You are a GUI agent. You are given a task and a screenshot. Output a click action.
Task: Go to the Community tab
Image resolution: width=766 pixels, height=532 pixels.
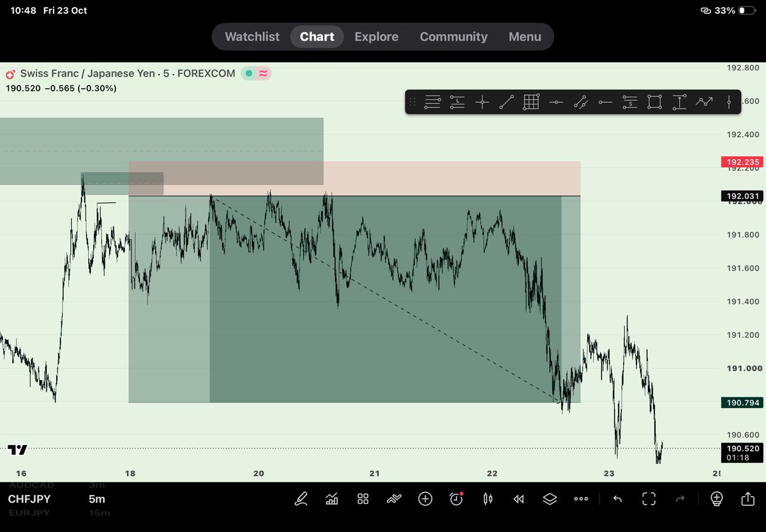[x=453, y=37]
